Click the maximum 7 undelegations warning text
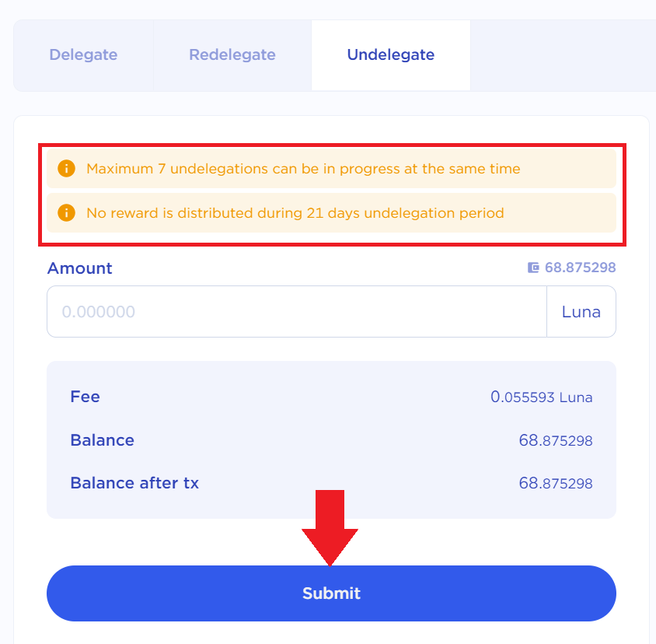The image size is (656, 644). [303, 169]
